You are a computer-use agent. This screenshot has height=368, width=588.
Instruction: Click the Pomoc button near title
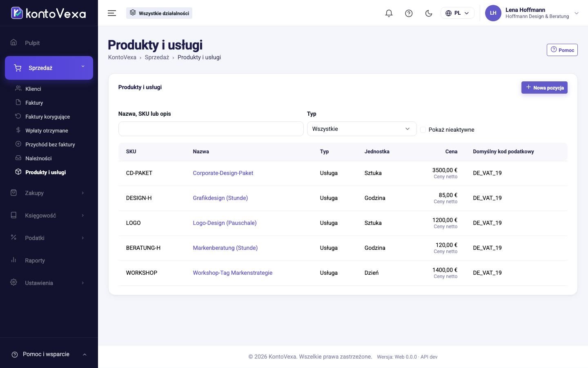click(x=562, y=50)
